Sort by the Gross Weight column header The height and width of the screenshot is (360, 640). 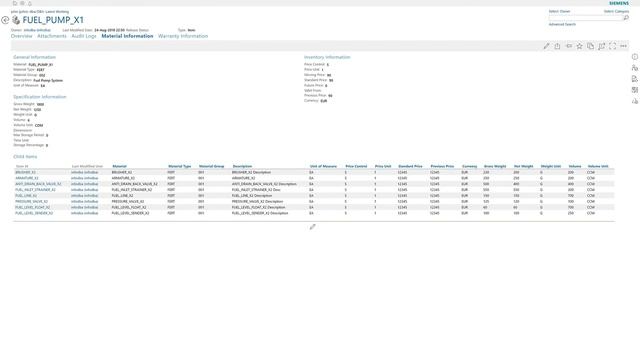coord(495,167)
